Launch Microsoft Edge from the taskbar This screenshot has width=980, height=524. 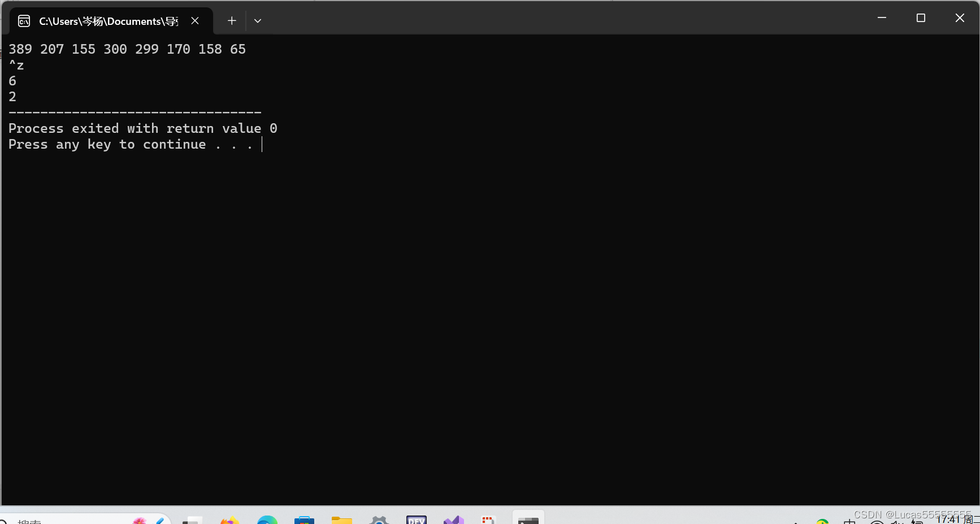pyautogui.click(x=267, y=520)
